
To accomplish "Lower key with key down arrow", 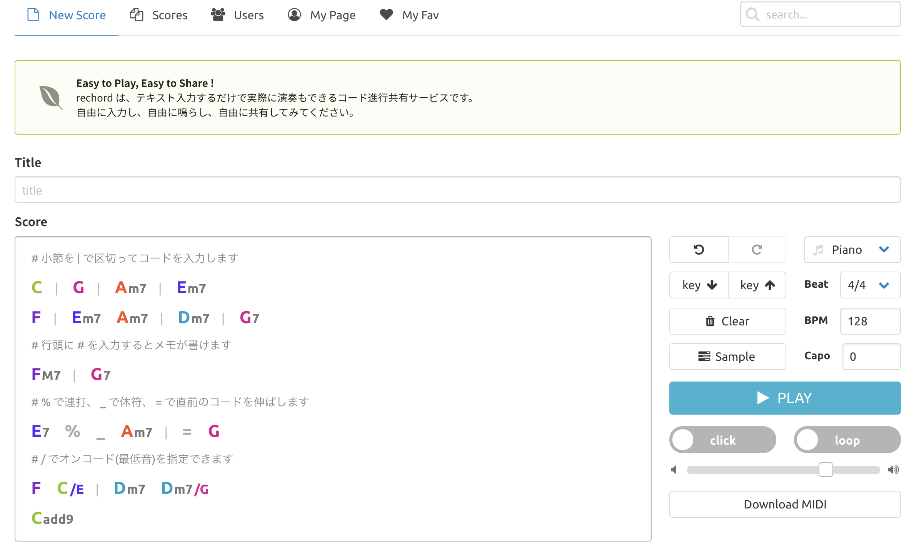I will click(x=699, y=285).
